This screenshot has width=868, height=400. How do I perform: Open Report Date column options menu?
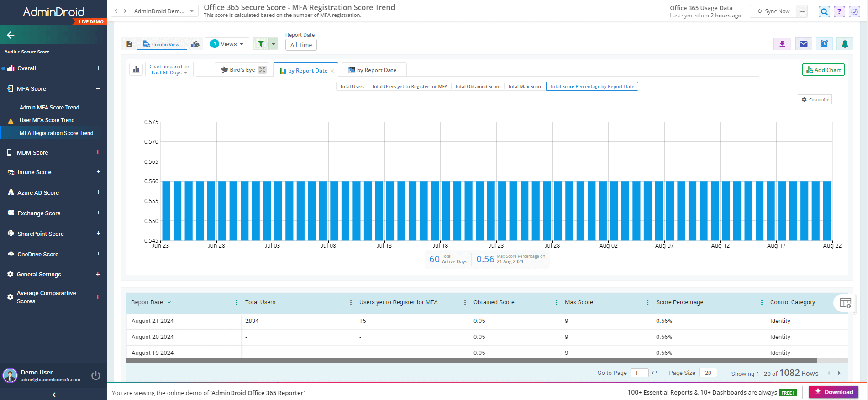click(x=237, y=302)
